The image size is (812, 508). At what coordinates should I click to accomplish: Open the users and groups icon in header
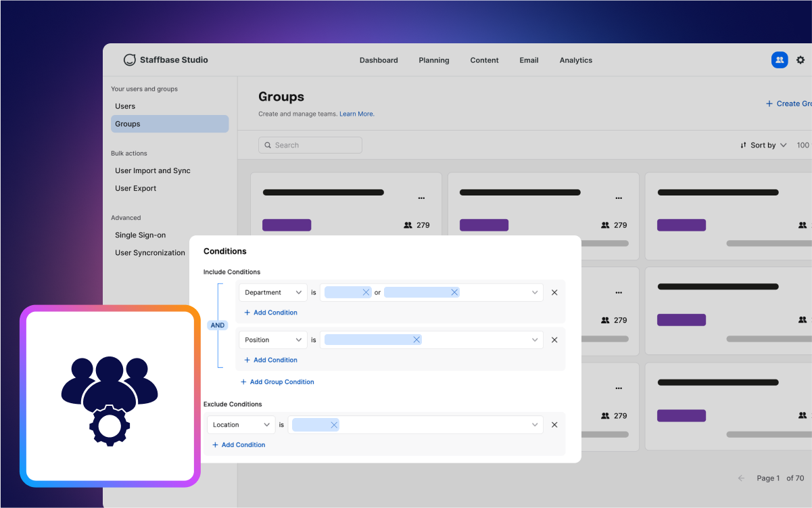point(780,60)
